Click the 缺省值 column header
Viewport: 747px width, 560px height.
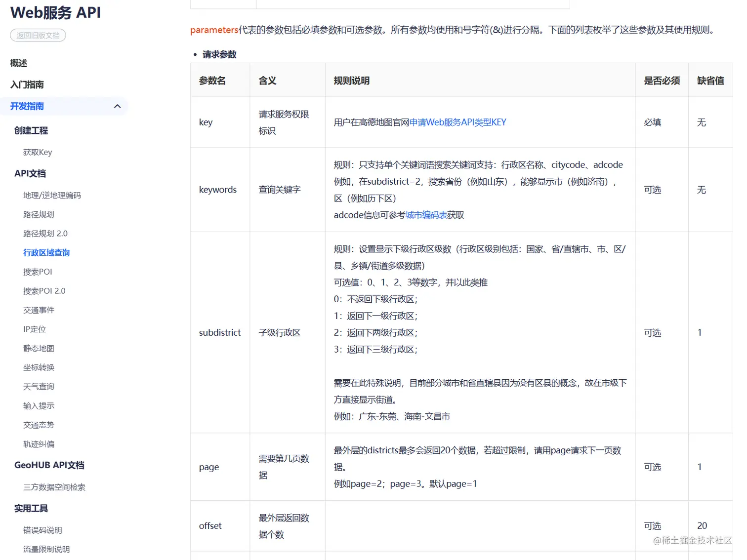click(710, 80)
